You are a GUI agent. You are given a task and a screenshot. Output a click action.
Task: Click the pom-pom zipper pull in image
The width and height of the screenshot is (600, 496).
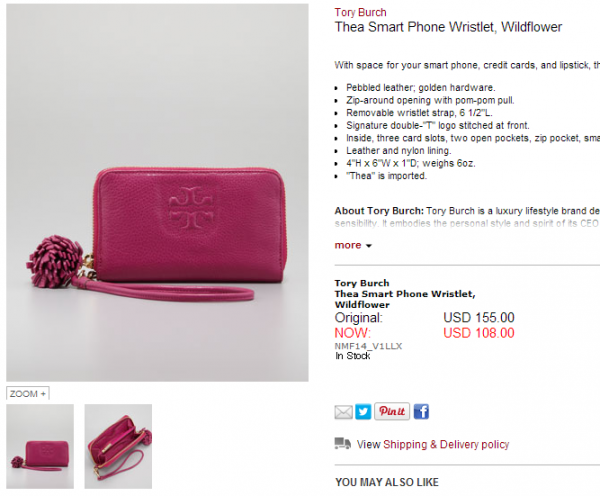tap(54, 261)
